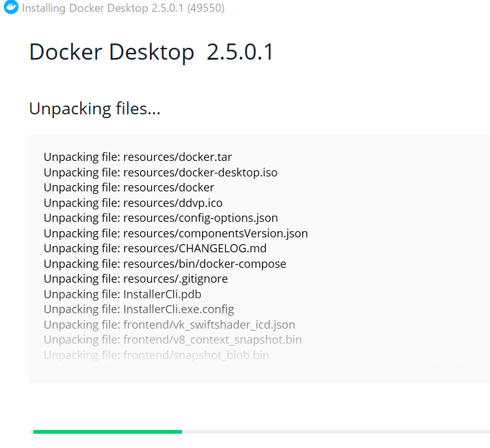The height and width of the screenshot is (448, 490).
Task: Click the Docker whale icon in title bar
Action: [11, 7]
